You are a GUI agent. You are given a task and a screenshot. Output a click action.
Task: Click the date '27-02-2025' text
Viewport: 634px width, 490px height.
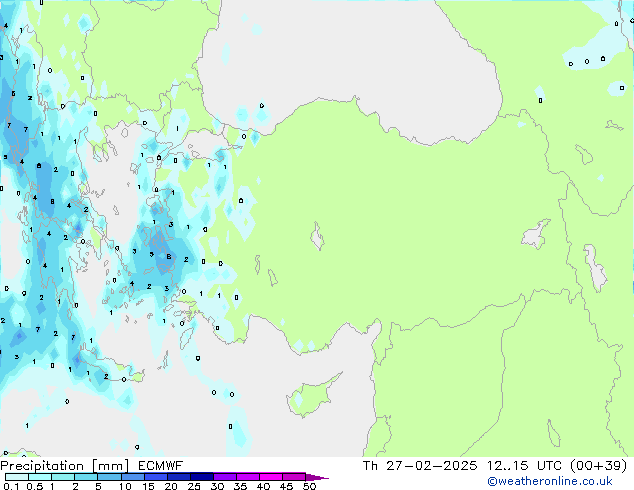431,466
